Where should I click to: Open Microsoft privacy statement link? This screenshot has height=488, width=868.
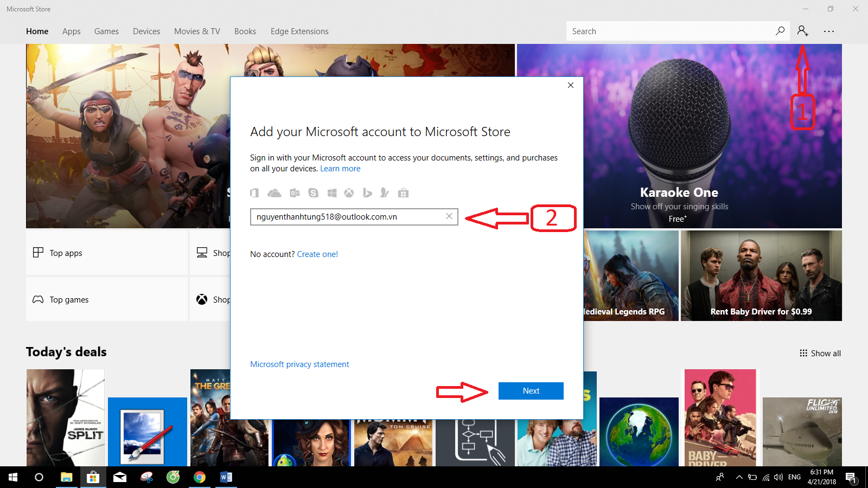(x=299, y=364)
